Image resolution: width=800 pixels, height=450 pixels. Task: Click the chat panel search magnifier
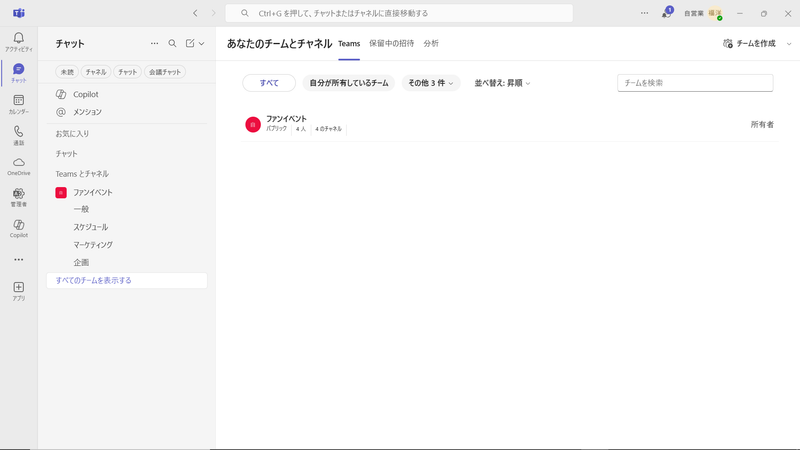(172, 43)
